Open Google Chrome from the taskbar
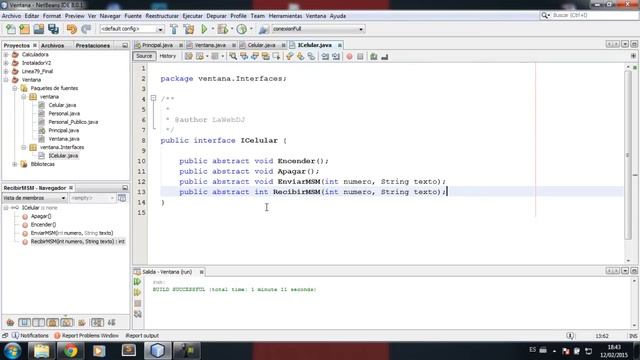The height and width of the screenshot is (360, 640). click(x=70, y=351)
